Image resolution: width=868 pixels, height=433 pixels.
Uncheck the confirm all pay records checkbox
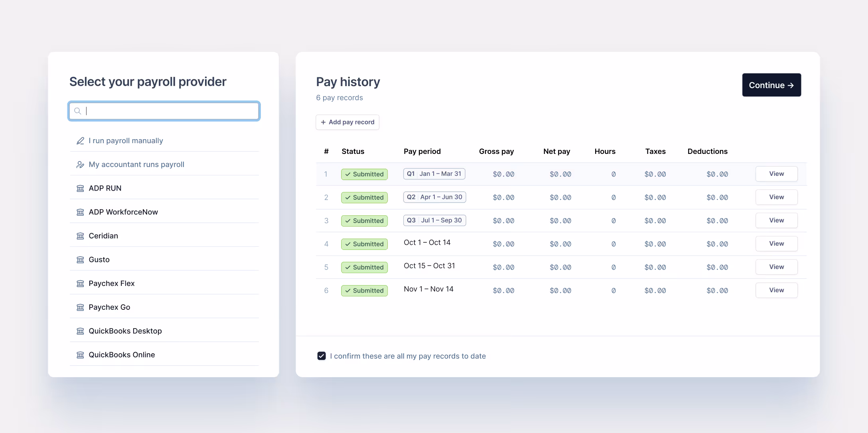click(x=322, y=356)
